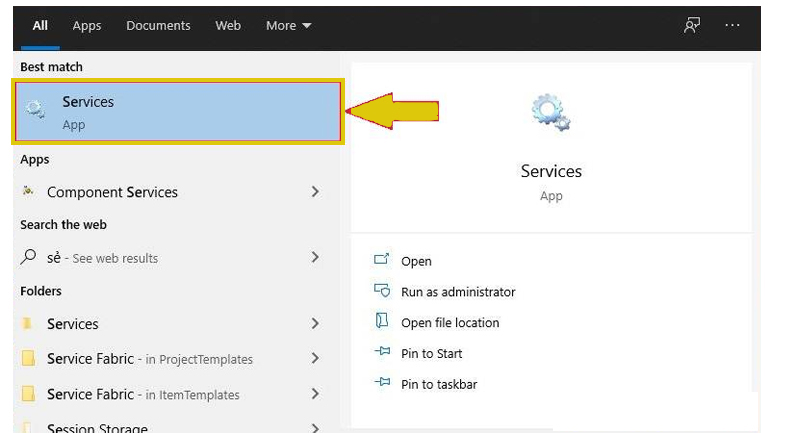Click the web search magnifier icon
The width and height of the screenshot is (800, 433).
coord(28,257)
